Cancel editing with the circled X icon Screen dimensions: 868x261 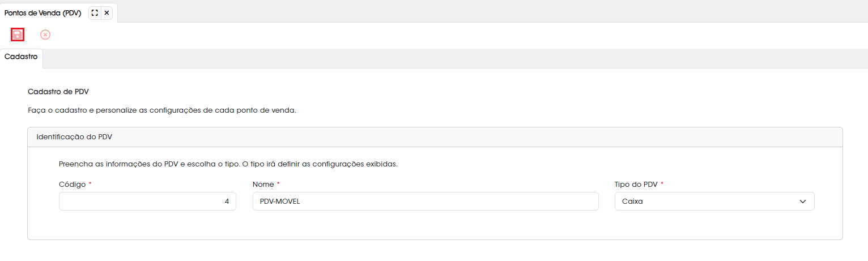tap(45, 35)
